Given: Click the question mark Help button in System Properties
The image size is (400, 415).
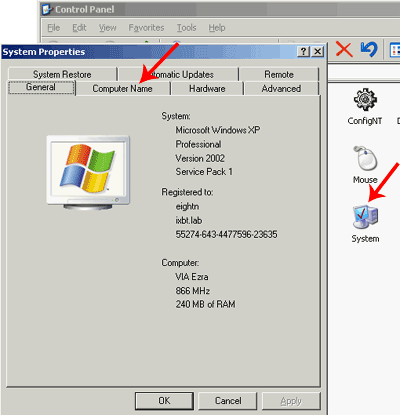Looking at the screenshot, I should (303, 52).
